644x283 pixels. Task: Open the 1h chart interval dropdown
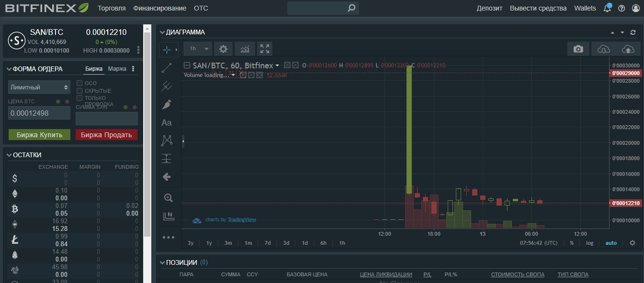coord(198,49)
